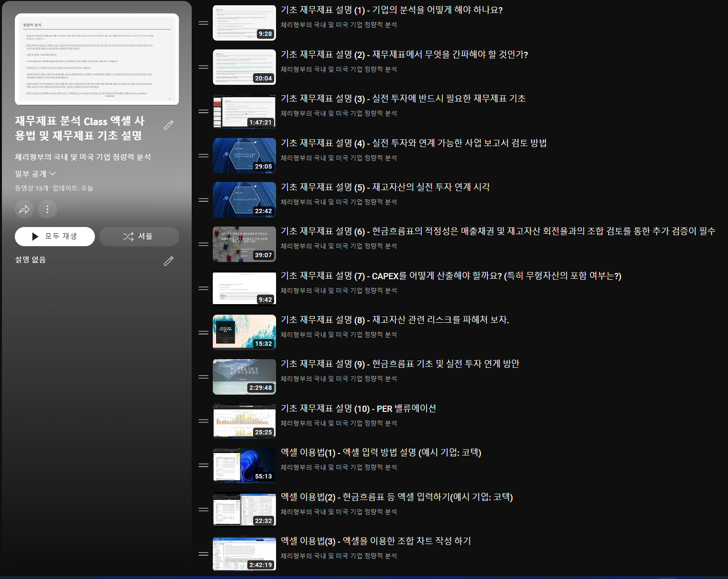Open video titled 기초 재무제표 설명 (2)
728x579 pixels.
pos(404,55)
